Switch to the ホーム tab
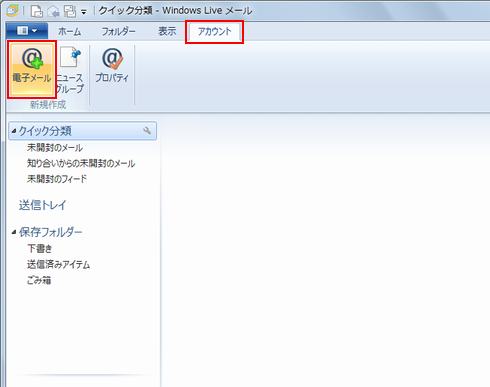Screen dimensions: 490x387 [69, 31]
